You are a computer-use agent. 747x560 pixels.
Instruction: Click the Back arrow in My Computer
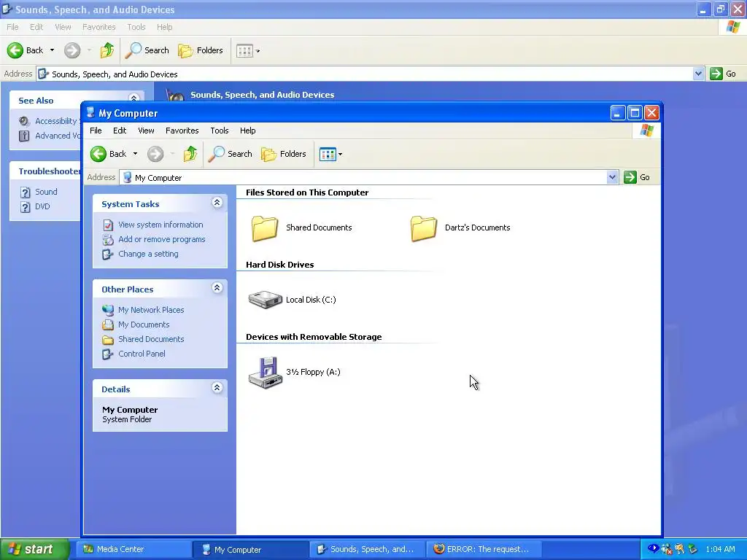98,154
